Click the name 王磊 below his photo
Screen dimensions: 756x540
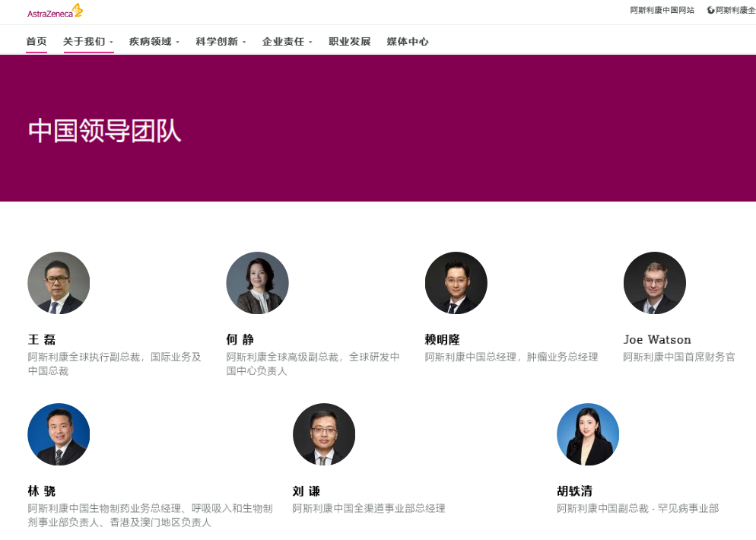point(38,340)
